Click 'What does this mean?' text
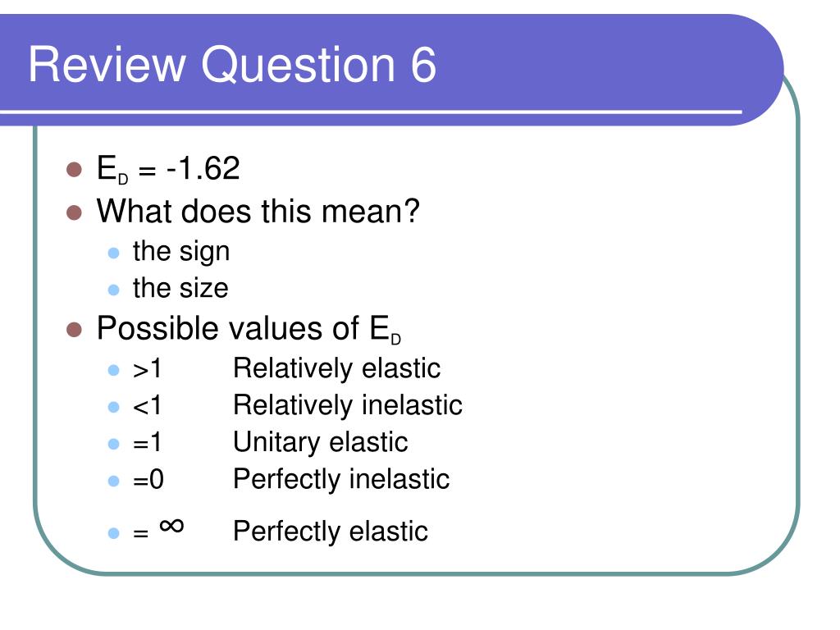This screenshot has height=630, width=840. click(x=258, y=211)
